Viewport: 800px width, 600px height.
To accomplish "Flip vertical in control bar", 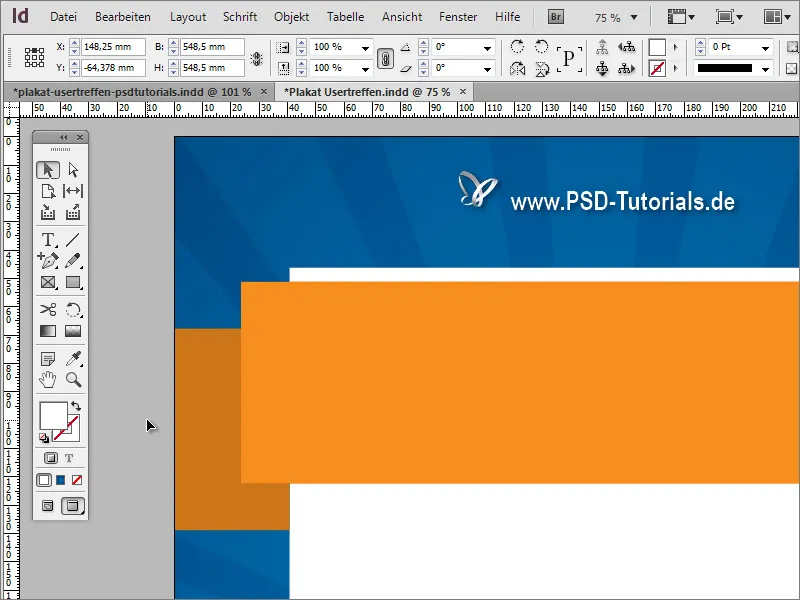I will coord(541,68).
